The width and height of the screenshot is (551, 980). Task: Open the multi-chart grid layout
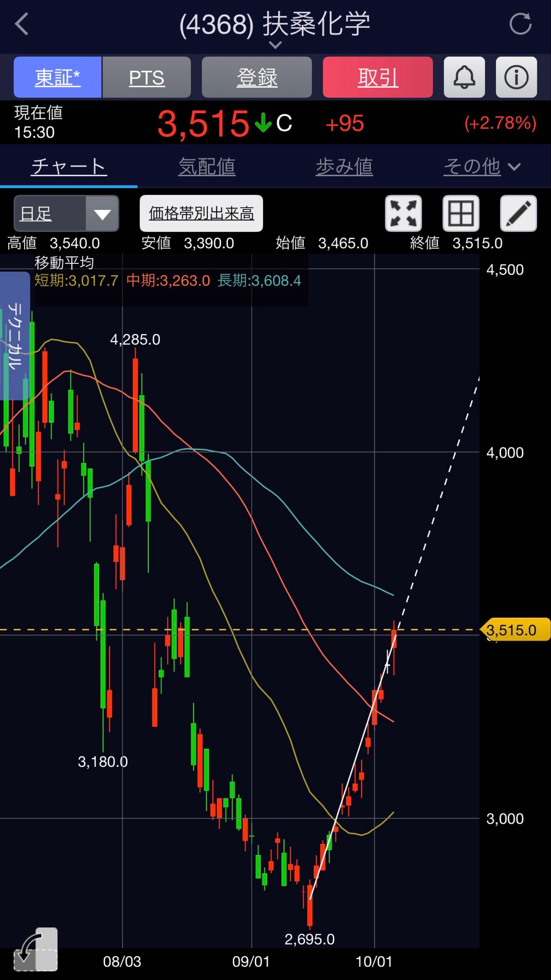click(461, 213)
